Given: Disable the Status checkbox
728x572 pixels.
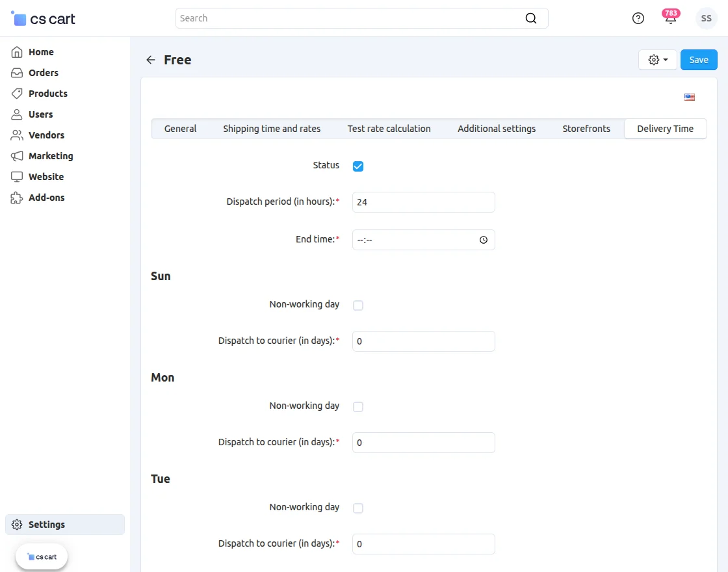Looking at the screenshot, I should (358, 166).
